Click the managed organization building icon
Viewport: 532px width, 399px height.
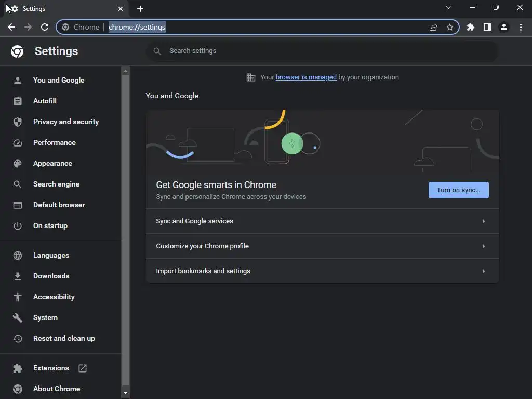pos(251,77)
